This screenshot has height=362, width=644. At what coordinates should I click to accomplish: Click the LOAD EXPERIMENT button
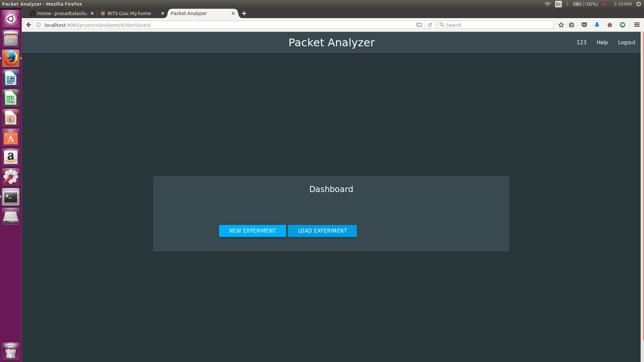tap(322, 231)
